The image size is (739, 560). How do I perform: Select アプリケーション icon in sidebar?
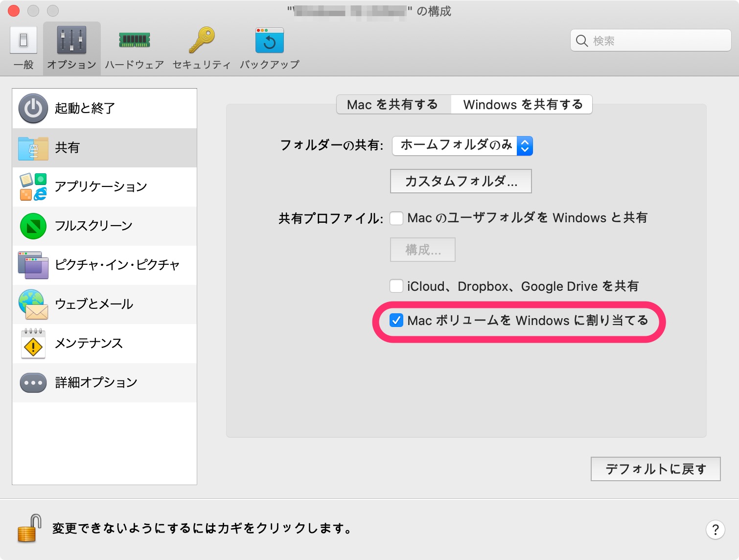click(x=33, y=187)
